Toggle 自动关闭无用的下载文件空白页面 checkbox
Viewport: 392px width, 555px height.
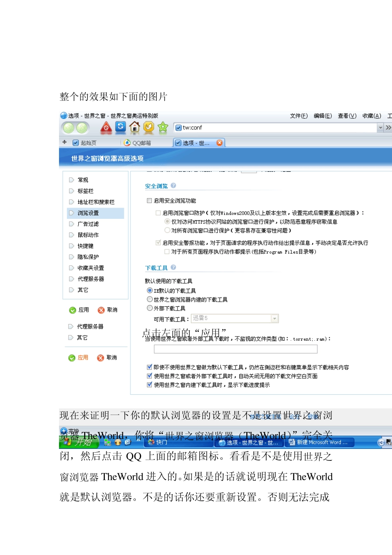[149, 376]
